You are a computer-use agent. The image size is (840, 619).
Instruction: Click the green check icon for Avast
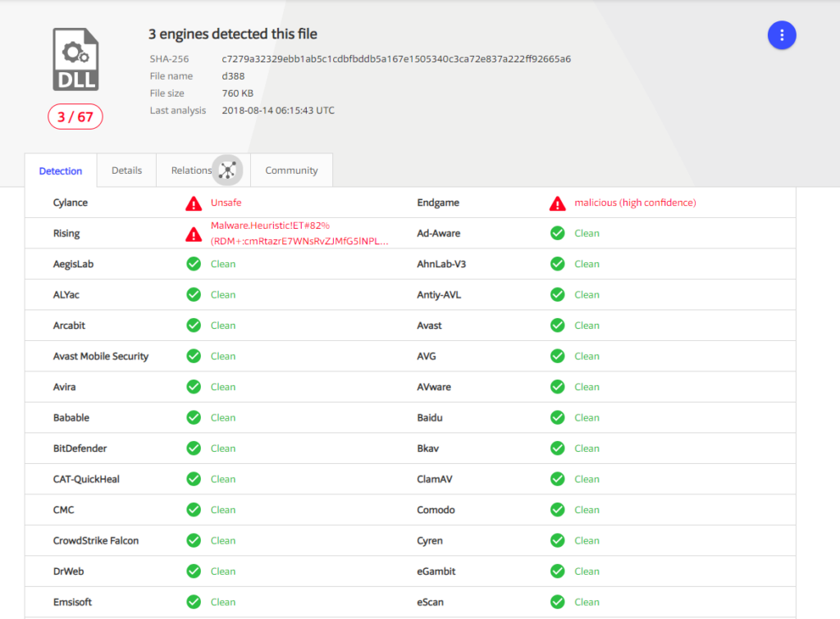(557, 325)
